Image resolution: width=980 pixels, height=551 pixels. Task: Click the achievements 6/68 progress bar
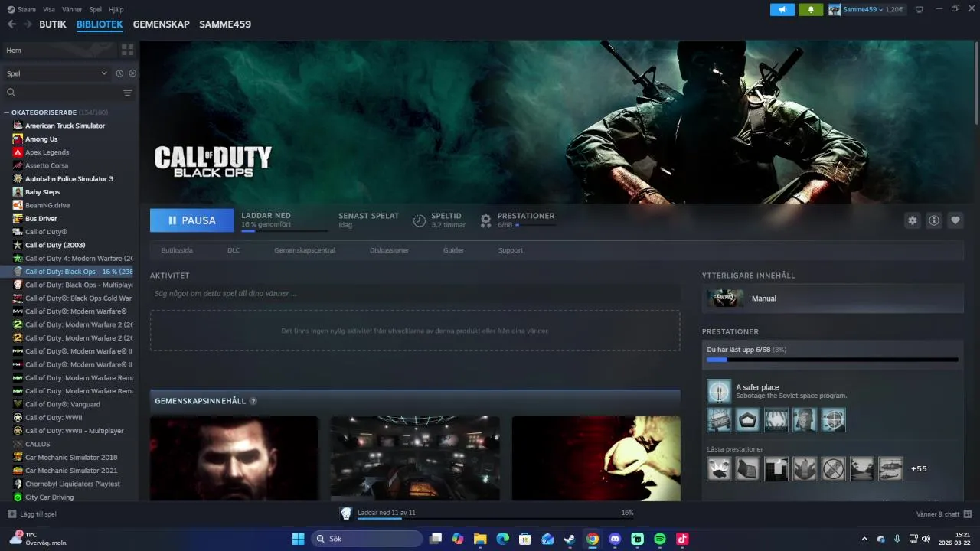[832, 360]
